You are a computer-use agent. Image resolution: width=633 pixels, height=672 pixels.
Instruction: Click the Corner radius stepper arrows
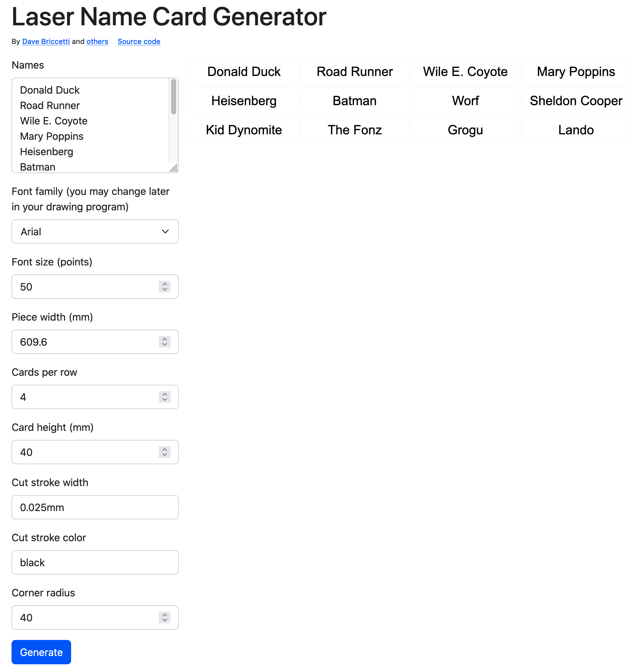pos(165,617)
